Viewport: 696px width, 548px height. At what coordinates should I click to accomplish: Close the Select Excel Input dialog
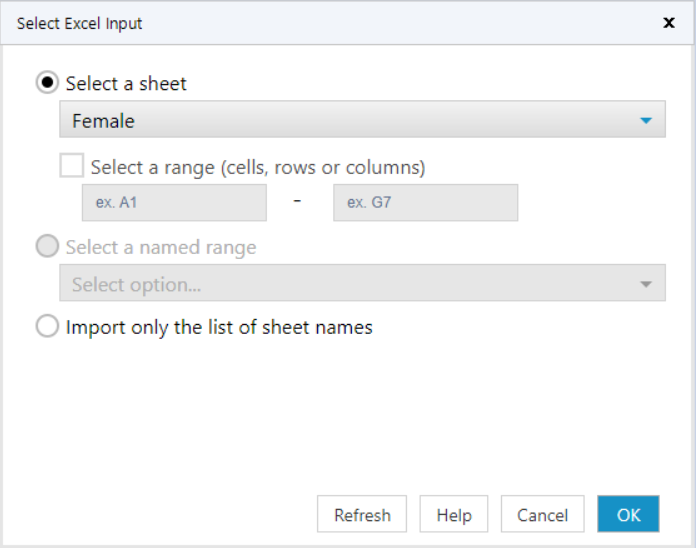669,22
